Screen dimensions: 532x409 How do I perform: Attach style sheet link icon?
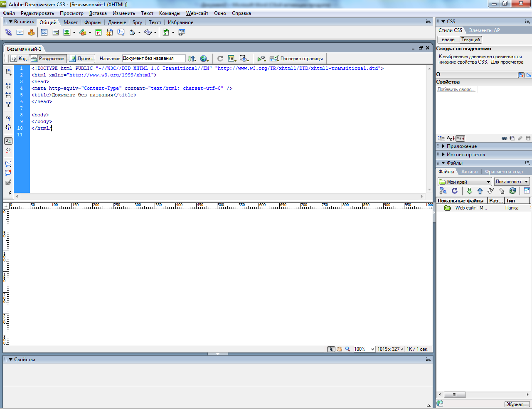pyautogui.click(x=505, y=138)
